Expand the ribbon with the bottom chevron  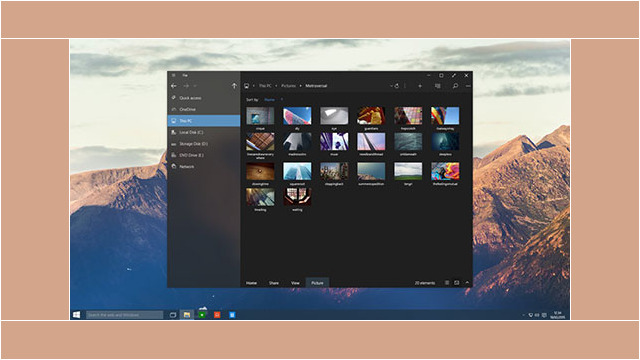point(467,282)
